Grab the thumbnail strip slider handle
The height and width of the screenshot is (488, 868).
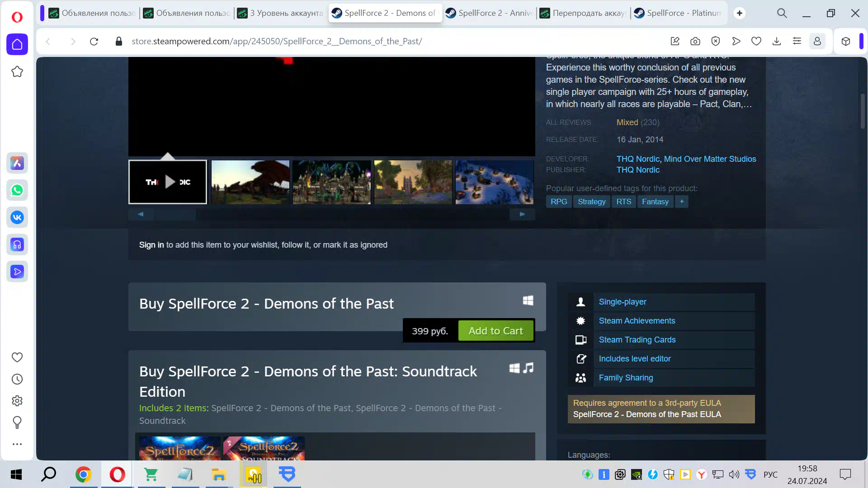coord(175,214)
